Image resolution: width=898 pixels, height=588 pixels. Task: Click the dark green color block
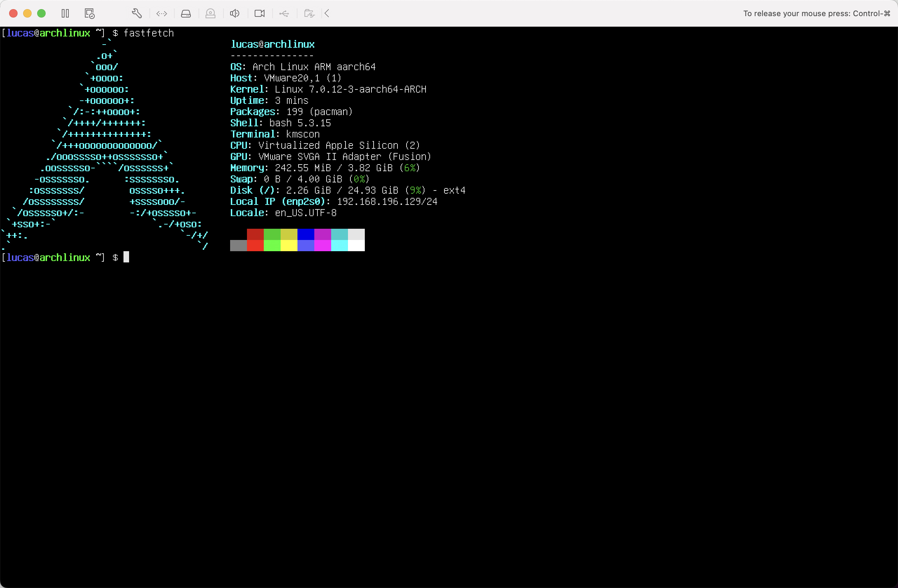pos(272,234)
